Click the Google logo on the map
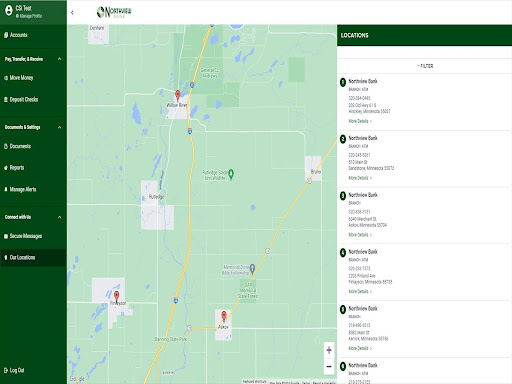 pyautogui.click(x=77, y=379)
